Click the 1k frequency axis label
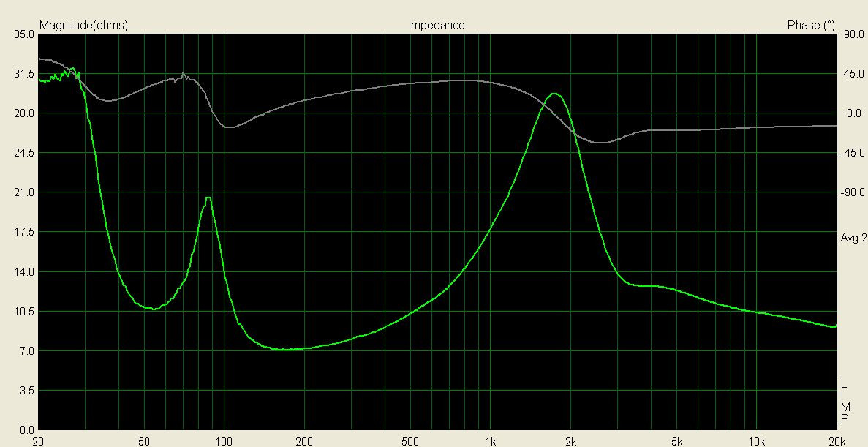The image size is (868, 447). tap(491, 441)
